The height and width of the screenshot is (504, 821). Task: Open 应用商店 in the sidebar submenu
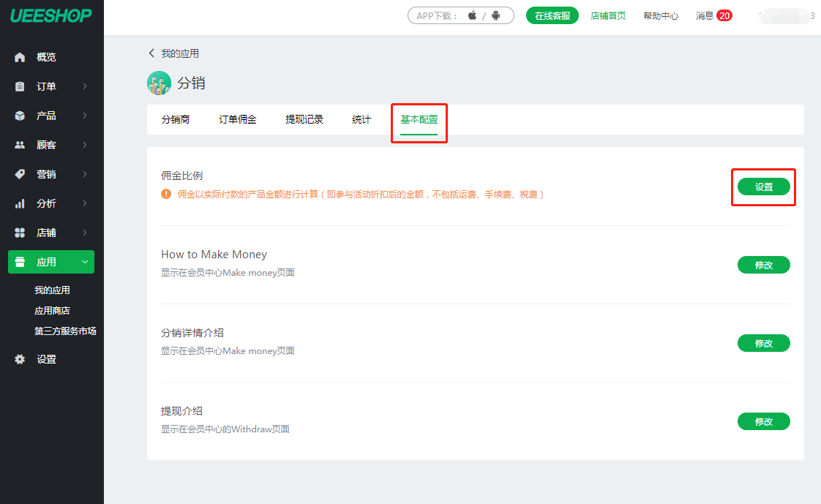point(52,310)
